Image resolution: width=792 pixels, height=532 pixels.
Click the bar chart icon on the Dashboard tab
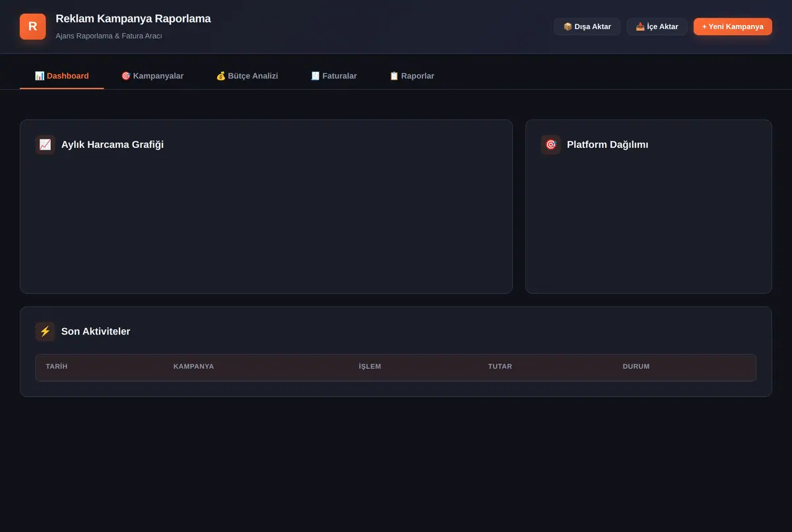(x=40, y=76)
